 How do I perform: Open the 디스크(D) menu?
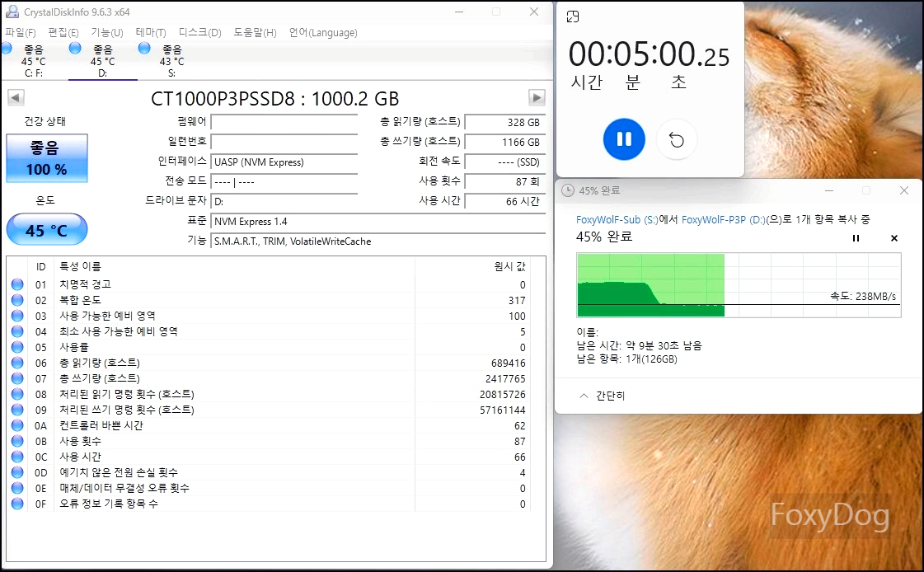coord(199,32)
